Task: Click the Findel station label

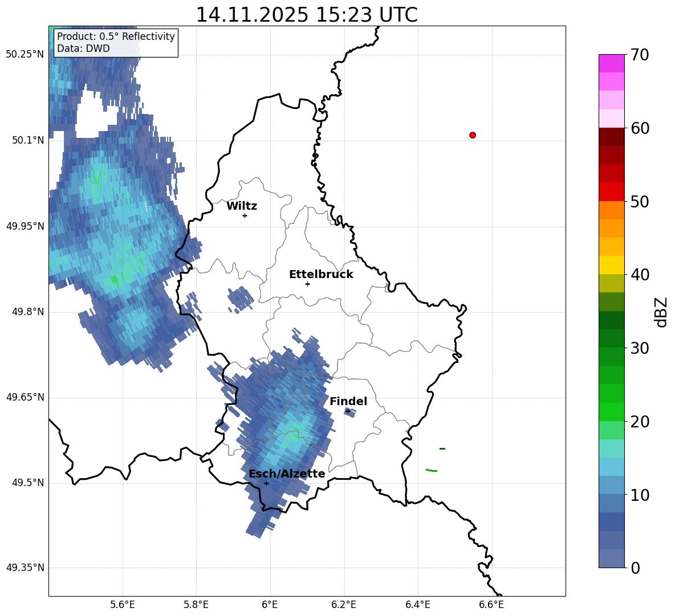Action: [x=348, y=401]
